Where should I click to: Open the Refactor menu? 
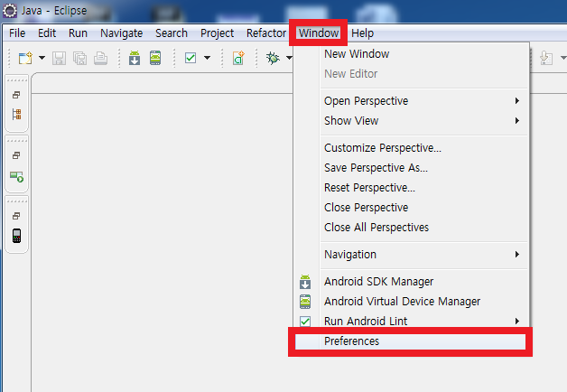[x=266, y=33]
